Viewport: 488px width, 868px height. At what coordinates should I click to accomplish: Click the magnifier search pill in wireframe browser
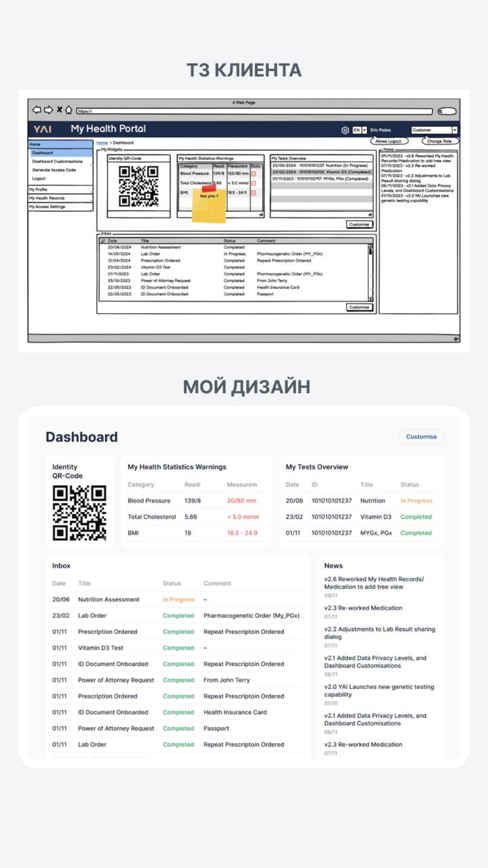[x=447, y=111]
